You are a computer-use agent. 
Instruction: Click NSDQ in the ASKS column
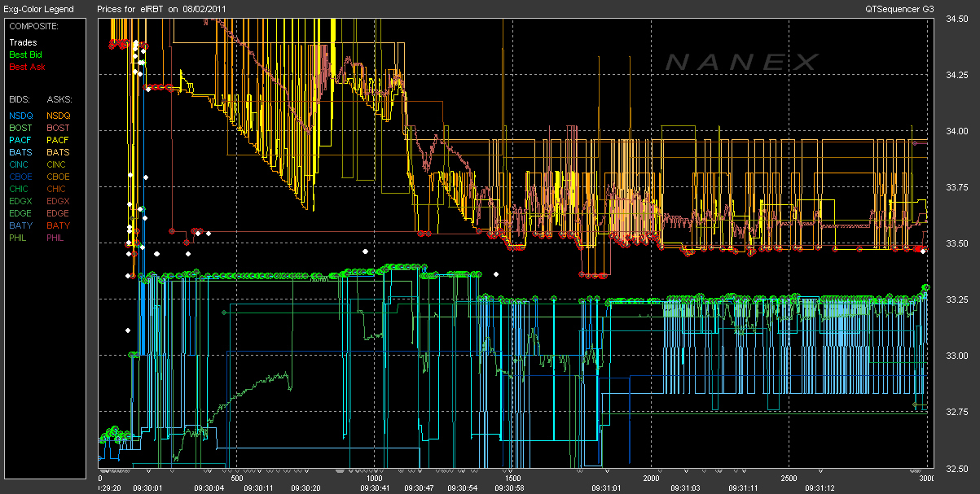pyautogui.click(x=59, y=116)
